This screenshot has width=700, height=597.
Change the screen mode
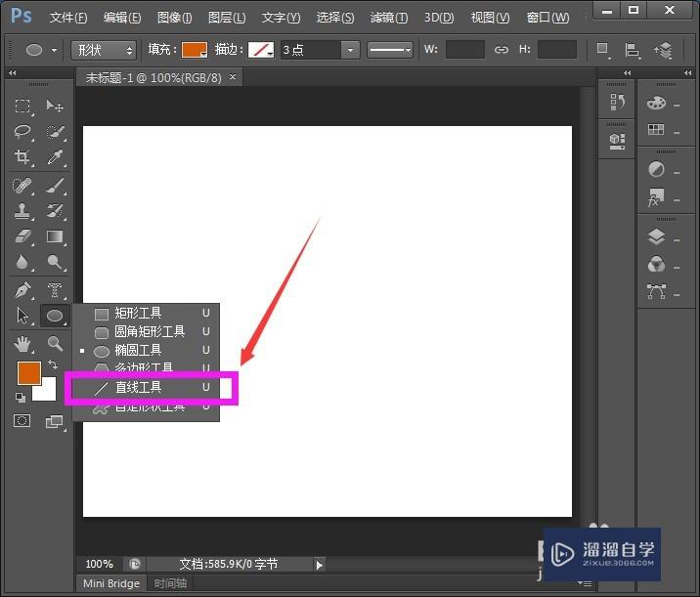[55, 421]
